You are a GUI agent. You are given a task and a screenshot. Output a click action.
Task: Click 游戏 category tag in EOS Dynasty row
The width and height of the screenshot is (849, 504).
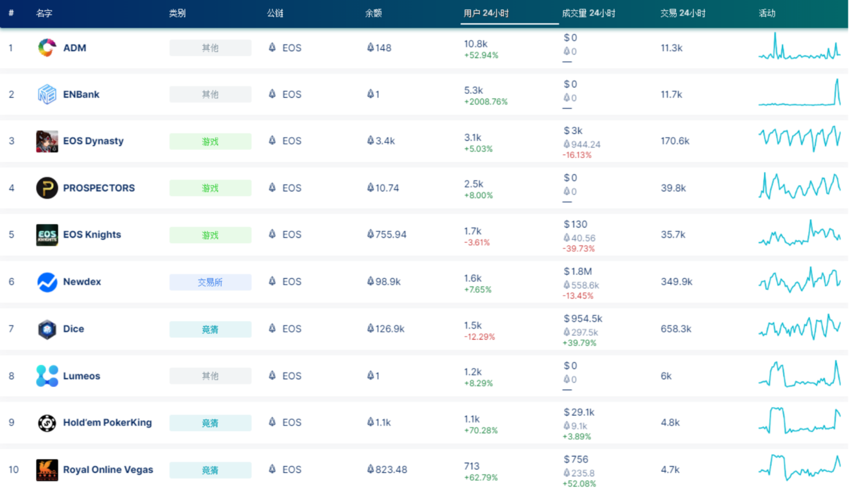click(x=210, y=141)
